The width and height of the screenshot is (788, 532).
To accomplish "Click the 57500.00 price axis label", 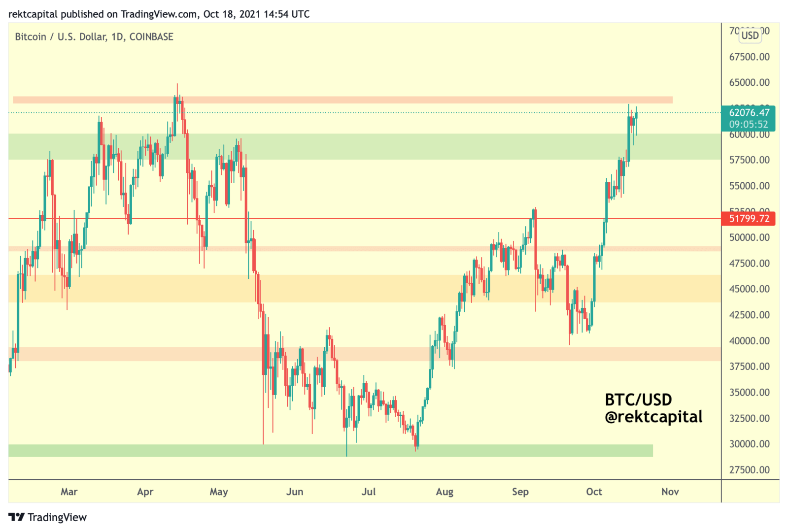I will point(749,160).
